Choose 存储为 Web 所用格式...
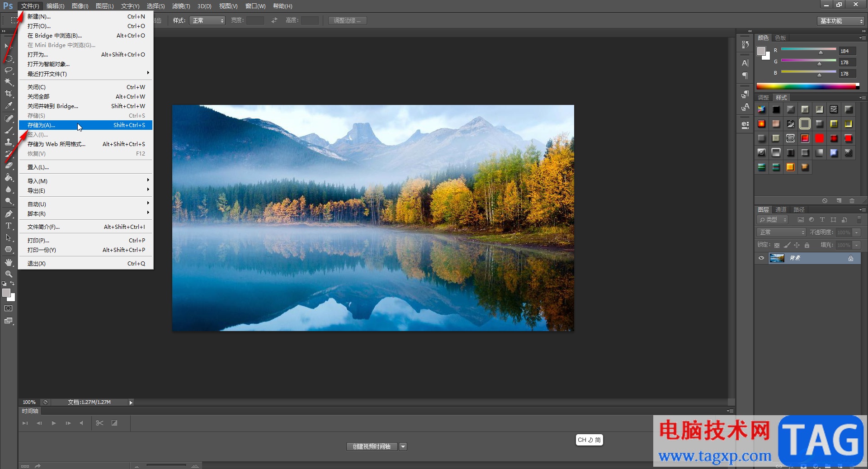The width and height of the screenshot is (868, 469). [x=86, y=144]
